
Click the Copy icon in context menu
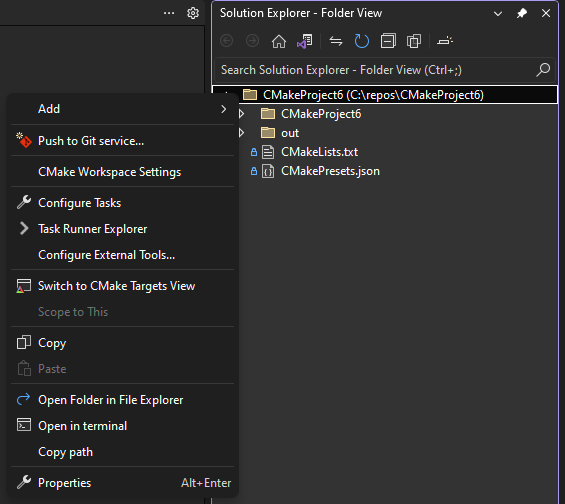pos(24,342)
